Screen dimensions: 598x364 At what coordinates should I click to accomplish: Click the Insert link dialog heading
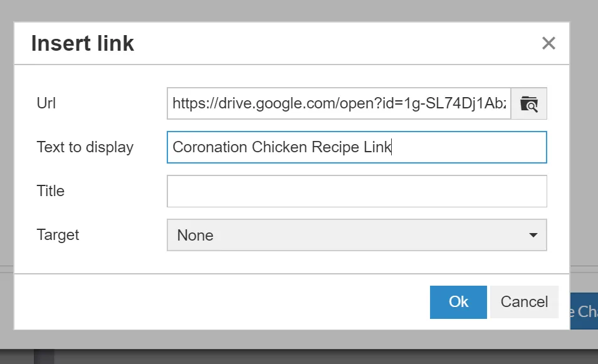coord(82,44)
